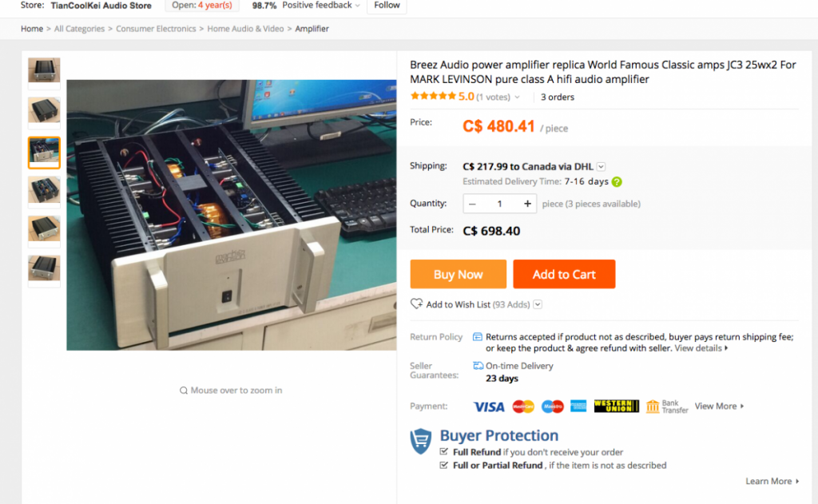Increase quantity with the plus button
The width and height of the screenshot is (818, 504).
527,204
